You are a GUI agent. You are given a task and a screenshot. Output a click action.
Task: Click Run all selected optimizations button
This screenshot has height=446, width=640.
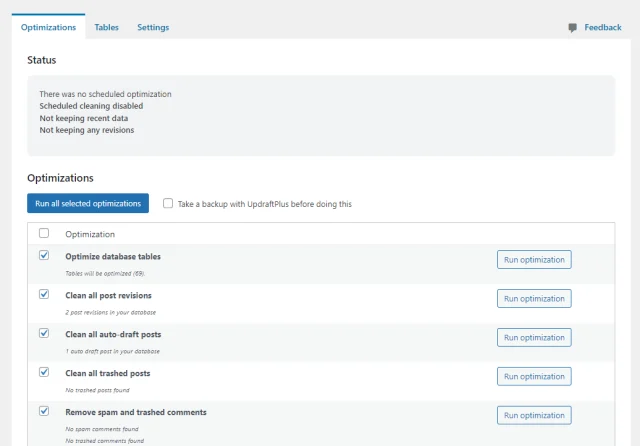[x=88, y=203]
